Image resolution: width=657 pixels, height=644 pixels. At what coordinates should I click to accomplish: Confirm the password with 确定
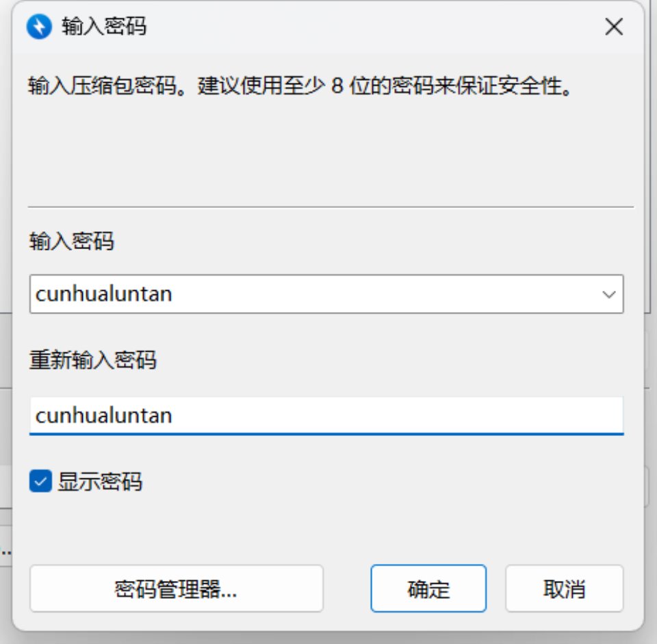tap(428, 589)
